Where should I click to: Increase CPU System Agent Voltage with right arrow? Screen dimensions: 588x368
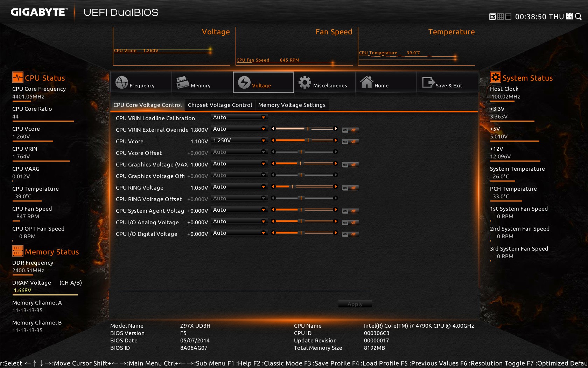coord(336,210)
